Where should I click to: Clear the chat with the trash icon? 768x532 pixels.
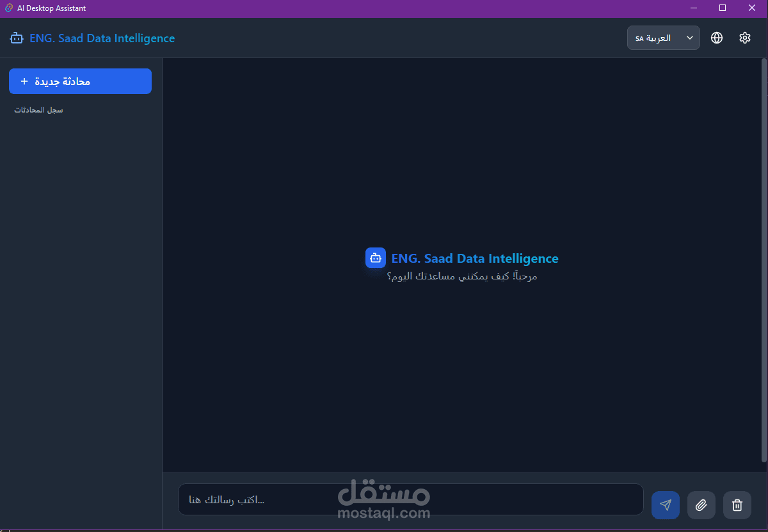(x=737, y=505)
